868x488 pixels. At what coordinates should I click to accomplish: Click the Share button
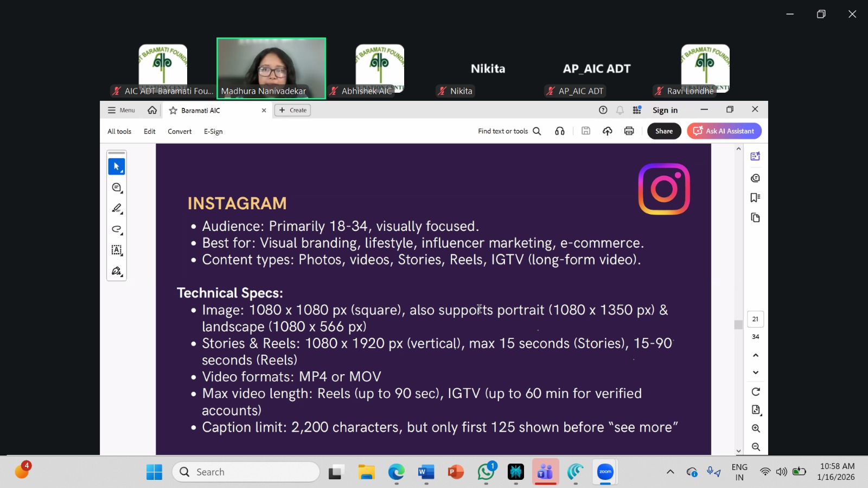point(663,131)
